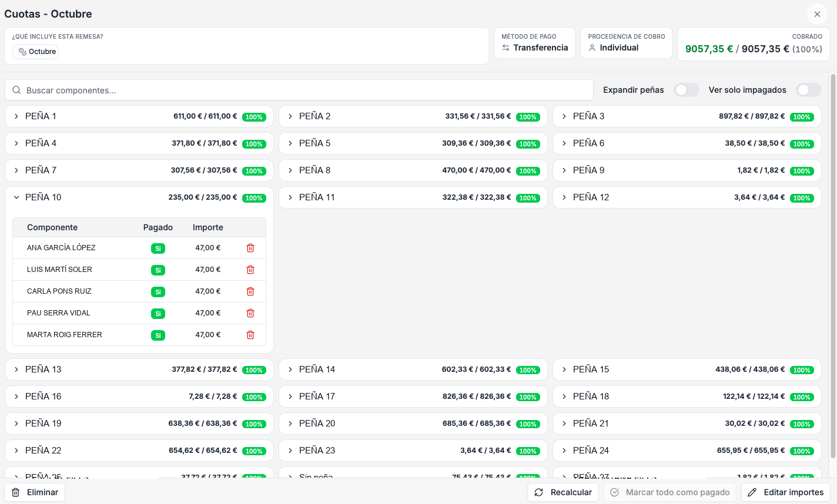This screenshot has width=837, height=504.
Task: Click 100% badge of PEÑA 15
Action: coord(802,370)
